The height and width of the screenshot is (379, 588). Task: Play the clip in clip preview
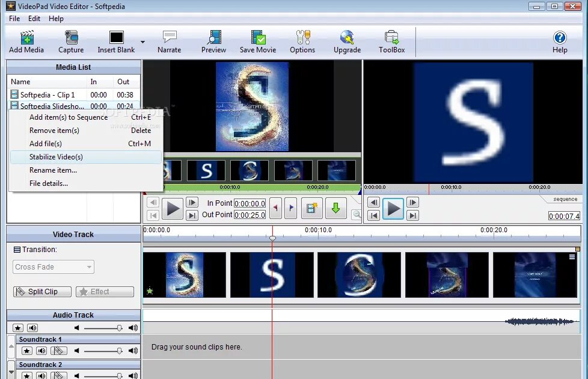173,209
